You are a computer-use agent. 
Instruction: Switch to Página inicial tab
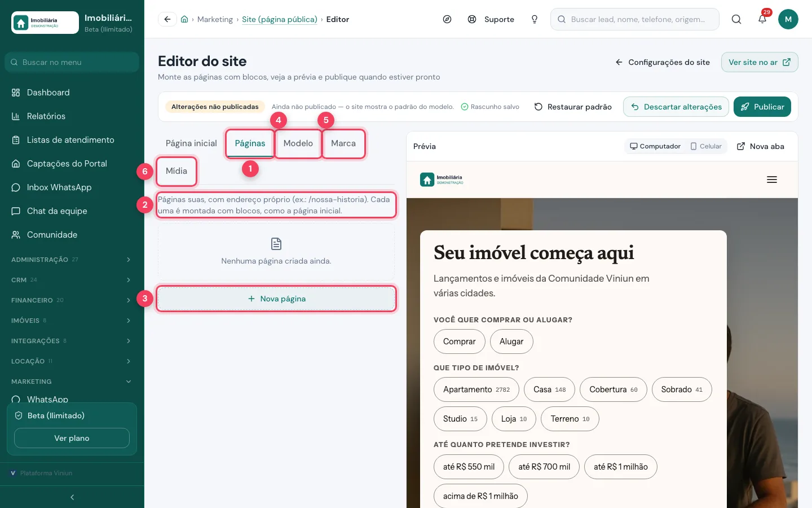tap(191, 143)
